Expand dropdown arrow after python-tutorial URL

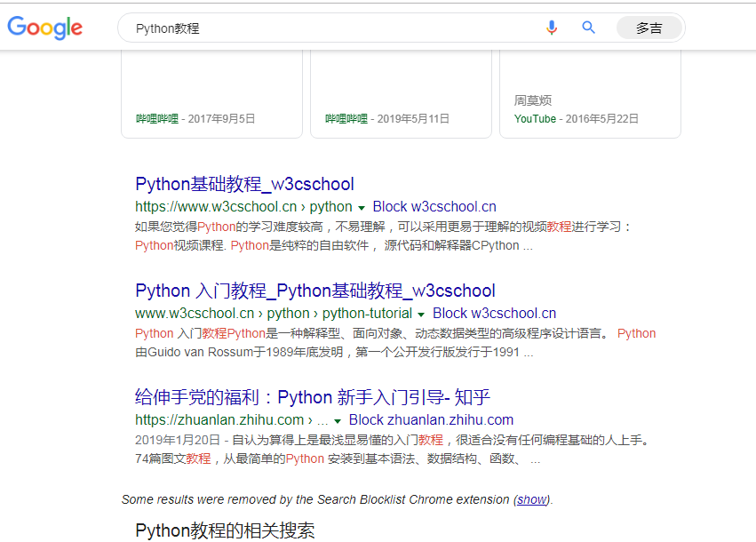[x=421, y=315]
